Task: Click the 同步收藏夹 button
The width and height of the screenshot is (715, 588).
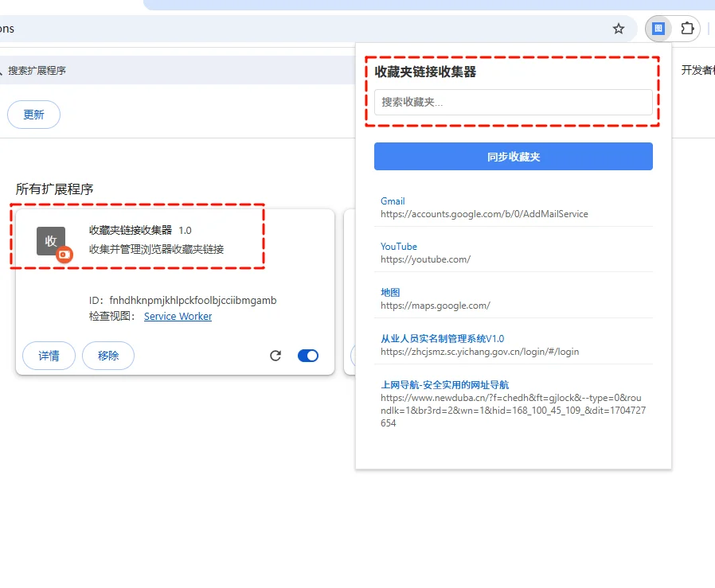Action: click(x=514, y=156)
